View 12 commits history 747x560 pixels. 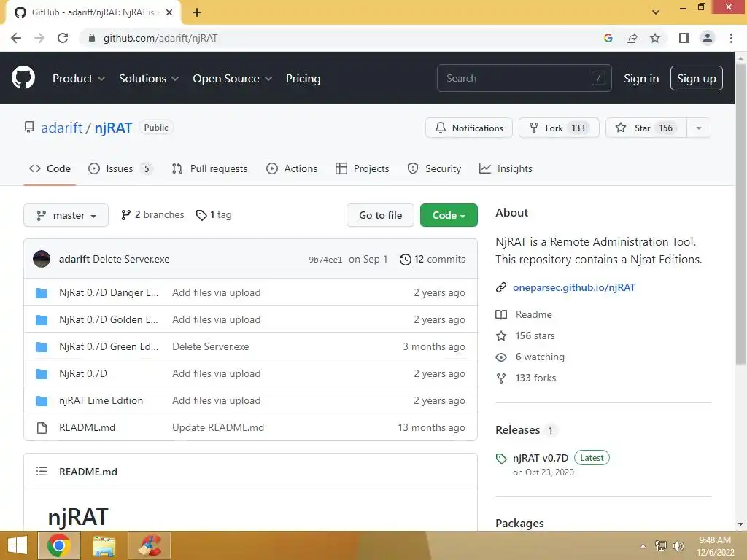432,259
